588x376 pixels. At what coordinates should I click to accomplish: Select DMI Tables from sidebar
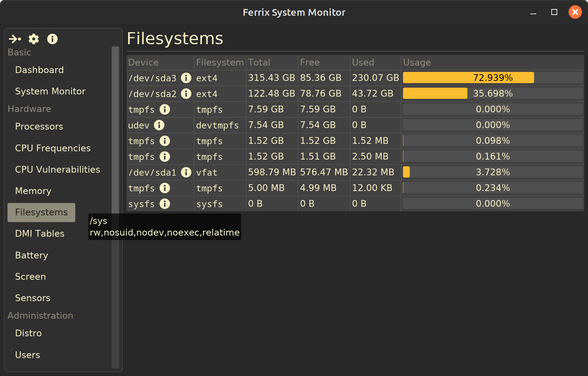40,234
